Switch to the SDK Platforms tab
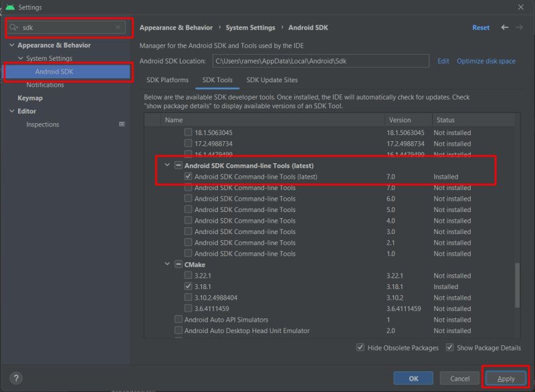Image resolution: width=535 pixels, height=392 pixels. tap(168, 79)
